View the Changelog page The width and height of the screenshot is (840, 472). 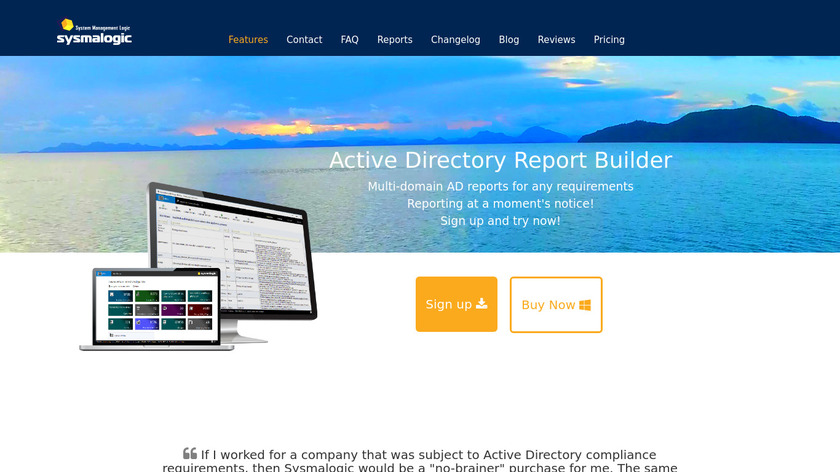pyautogui.click(x=455, y=40)
